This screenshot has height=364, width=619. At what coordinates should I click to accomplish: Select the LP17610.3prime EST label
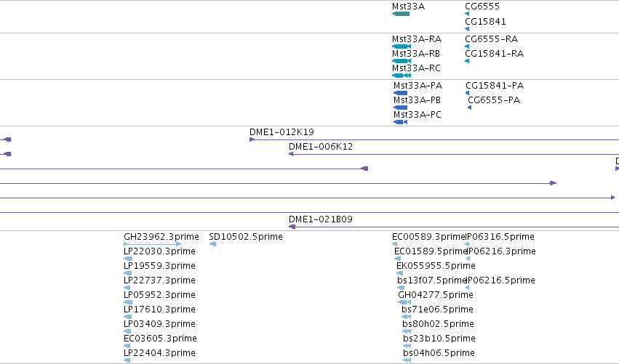pos(159,310)
